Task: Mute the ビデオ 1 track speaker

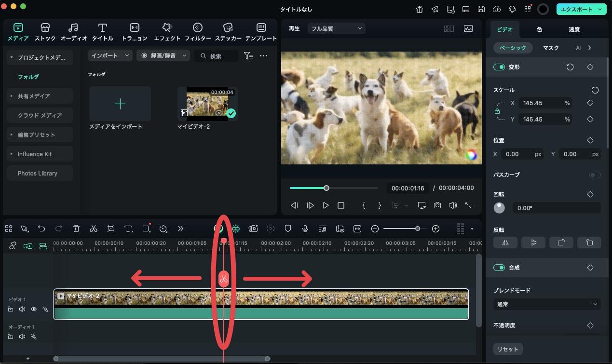Action: (x=22, y=309)
